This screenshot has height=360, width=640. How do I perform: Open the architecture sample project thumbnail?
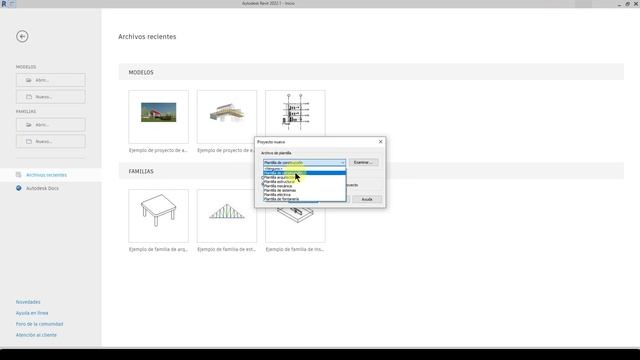coord(158,117)
